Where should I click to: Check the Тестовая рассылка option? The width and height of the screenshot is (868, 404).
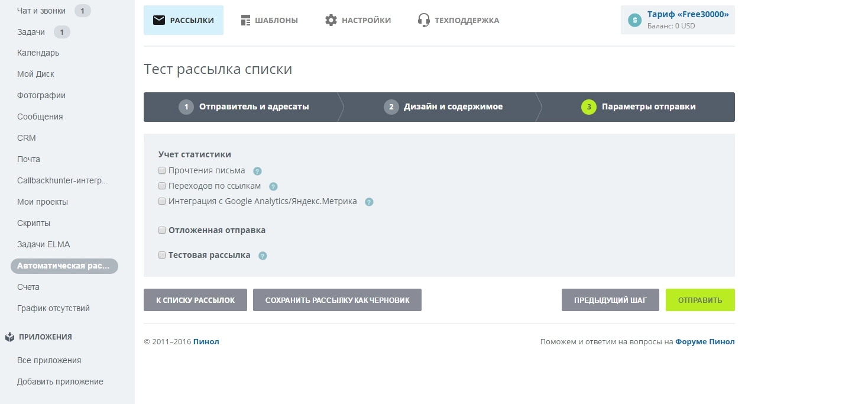coord(162,255)
